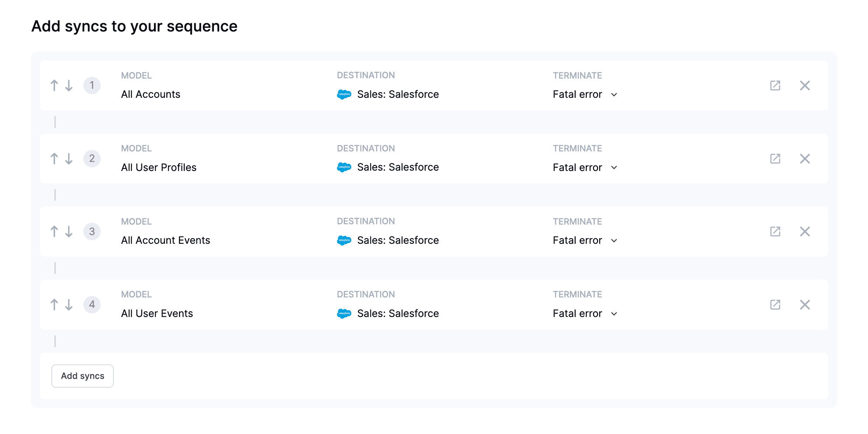Open Fatal error dropdown for Account Events
868x434 pixels.
click(585, 241)
